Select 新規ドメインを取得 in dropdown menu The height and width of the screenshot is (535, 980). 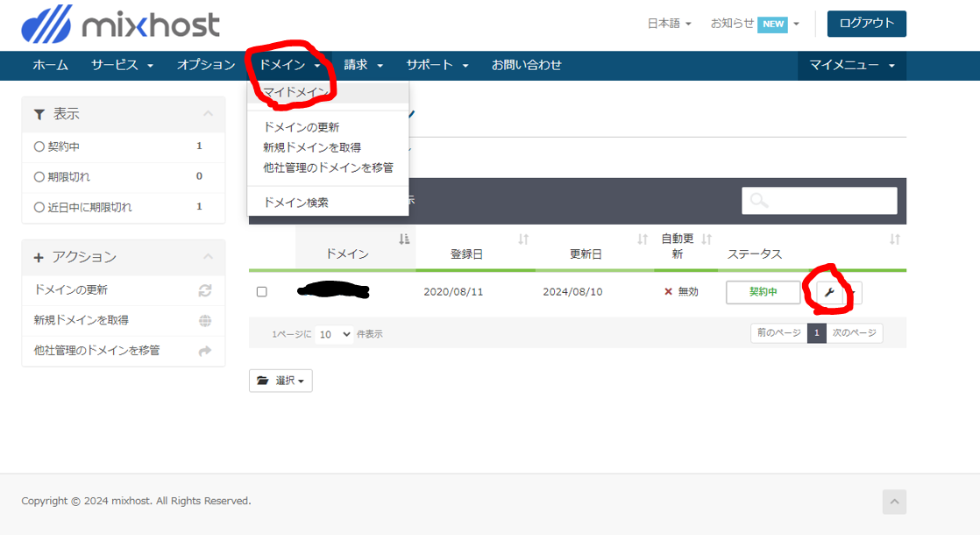(x=328, y=147)
